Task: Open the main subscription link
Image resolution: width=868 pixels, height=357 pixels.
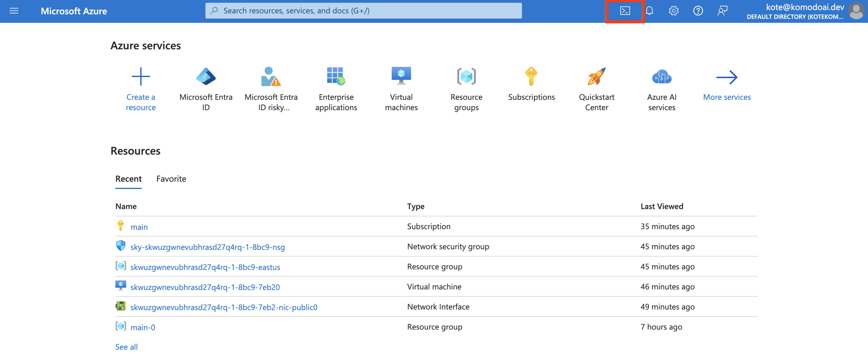Action: click(x=139, y=227)
